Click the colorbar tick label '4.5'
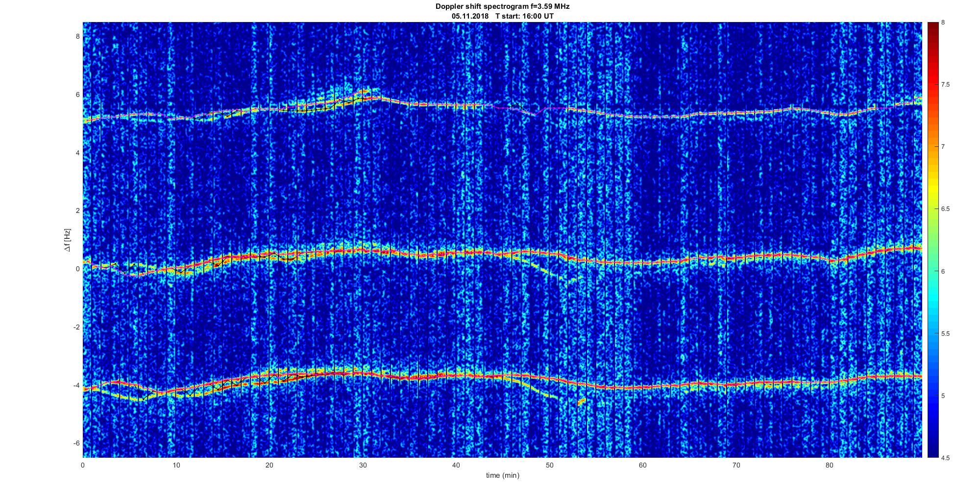This screenshot has height=491, width=980. (x=945, y=458)
